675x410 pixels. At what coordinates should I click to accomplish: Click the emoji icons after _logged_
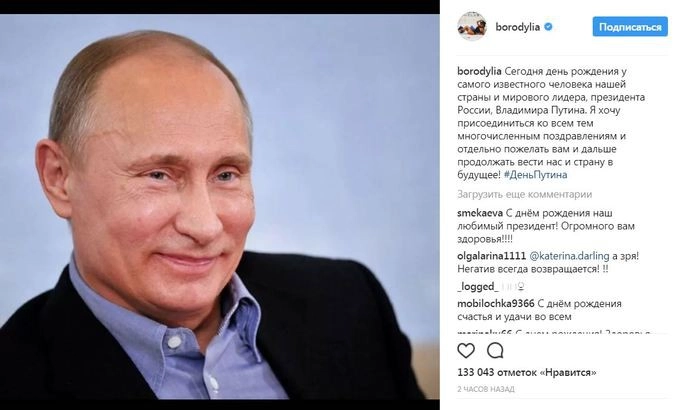click(x=512, y=286)
